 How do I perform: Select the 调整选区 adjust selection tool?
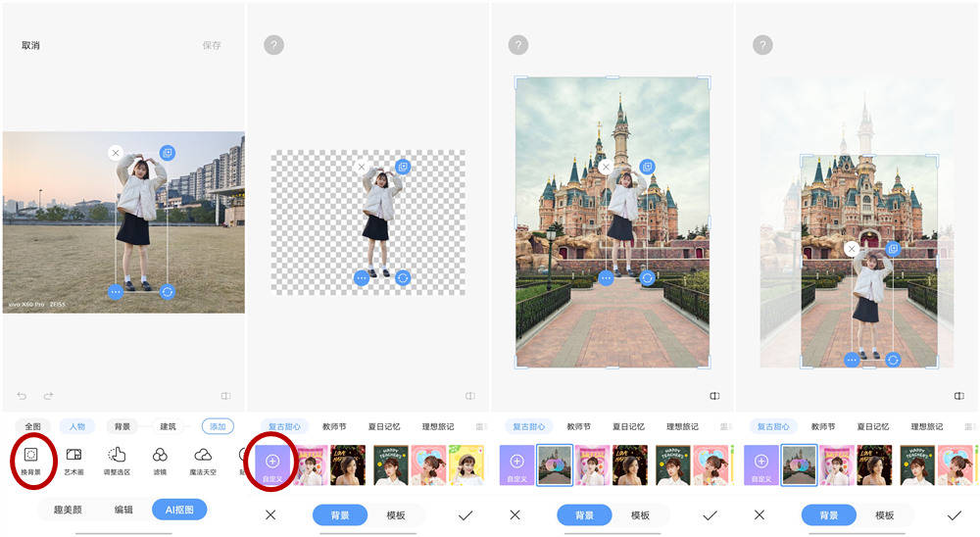pos(117,456)
